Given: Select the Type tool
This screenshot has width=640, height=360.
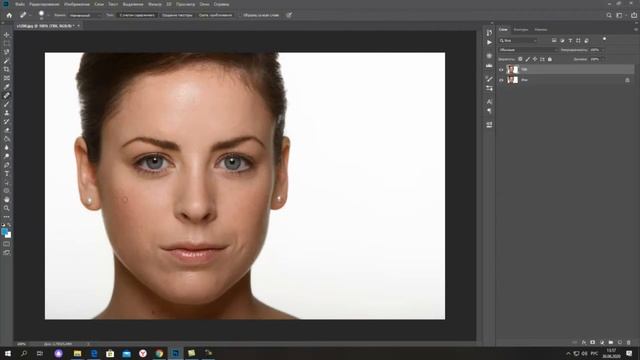Looking at the screenshot, I should pyautogui.click(x=7, y=173).
